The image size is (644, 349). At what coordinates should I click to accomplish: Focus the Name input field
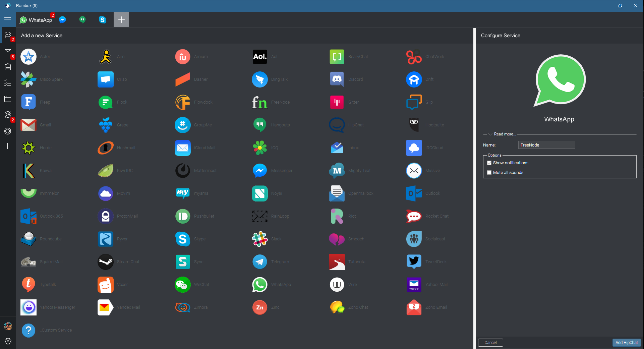pos(546,145)
